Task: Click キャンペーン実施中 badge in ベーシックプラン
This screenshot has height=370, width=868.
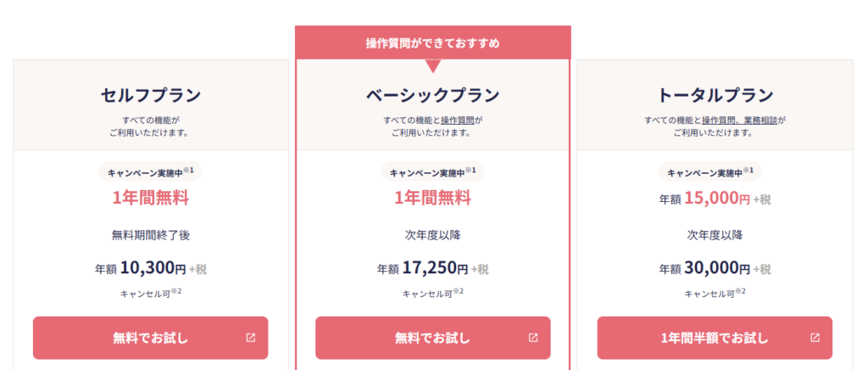Action: (433, 171)
